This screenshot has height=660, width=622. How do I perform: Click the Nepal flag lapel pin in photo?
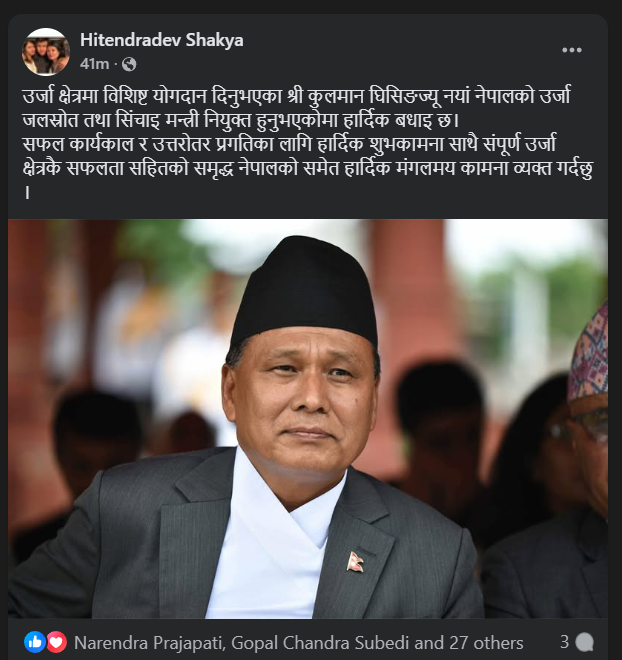click(x=355, y=562)
